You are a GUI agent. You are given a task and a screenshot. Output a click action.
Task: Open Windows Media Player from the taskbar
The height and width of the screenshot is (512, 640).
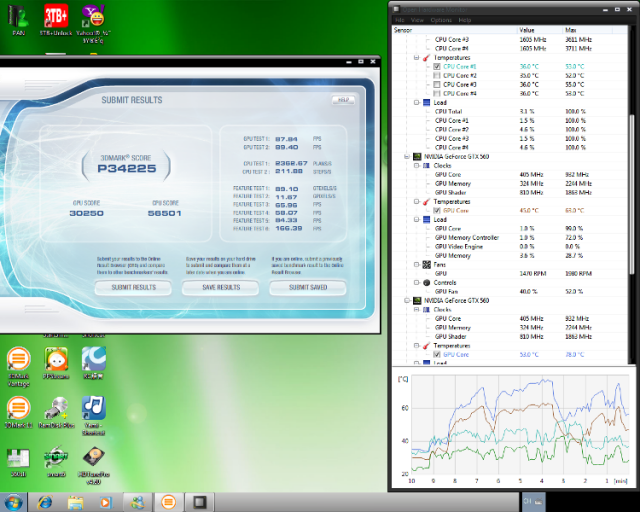tap(106, 502)
